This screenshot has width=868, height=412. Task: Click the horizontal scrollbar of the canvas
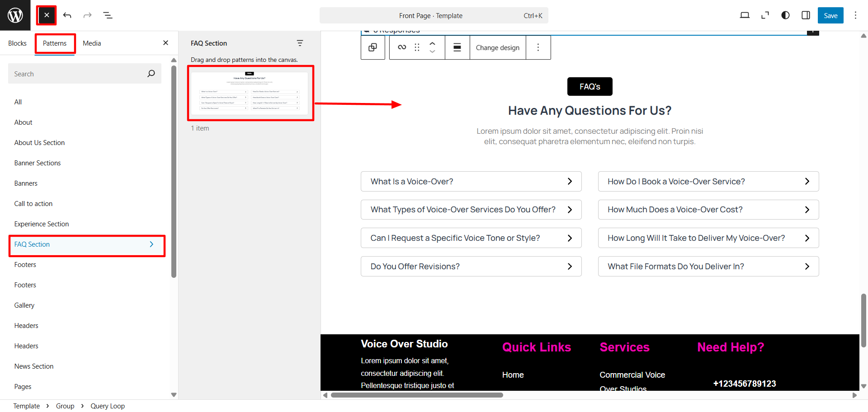pyautogui.click(x=416, y=395)
